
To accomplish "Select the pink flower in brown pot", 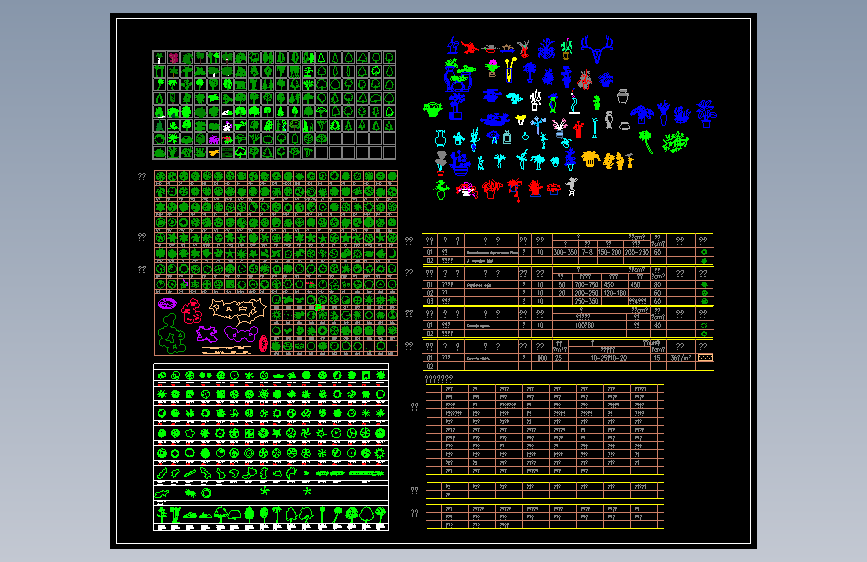I will coord(492,69).
